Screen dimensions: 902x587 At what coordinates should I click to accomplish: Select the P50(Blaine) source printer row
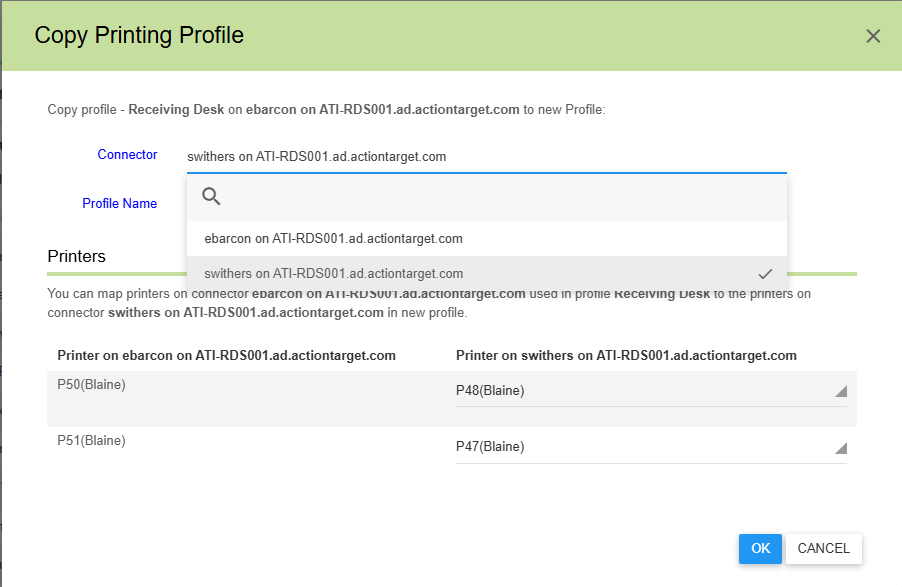pos(92,385)
